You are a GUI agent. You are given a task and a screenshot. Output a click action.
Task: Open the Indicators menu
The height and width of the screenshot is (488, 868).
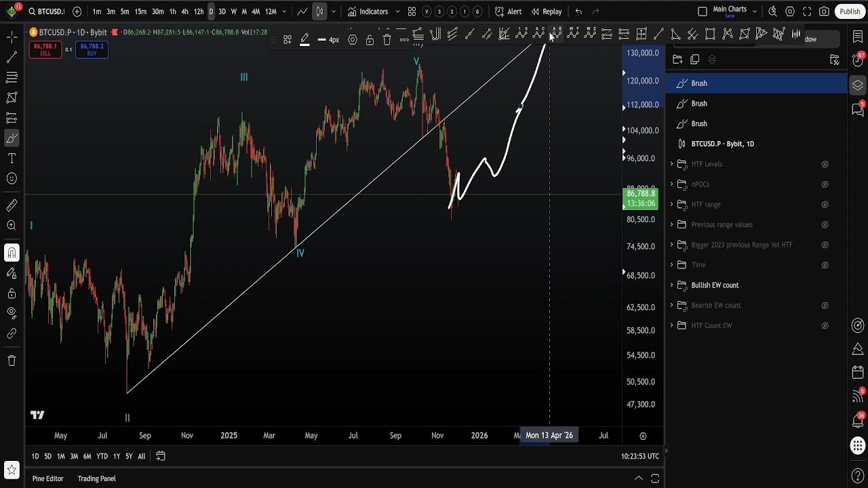tap(368, 12)
